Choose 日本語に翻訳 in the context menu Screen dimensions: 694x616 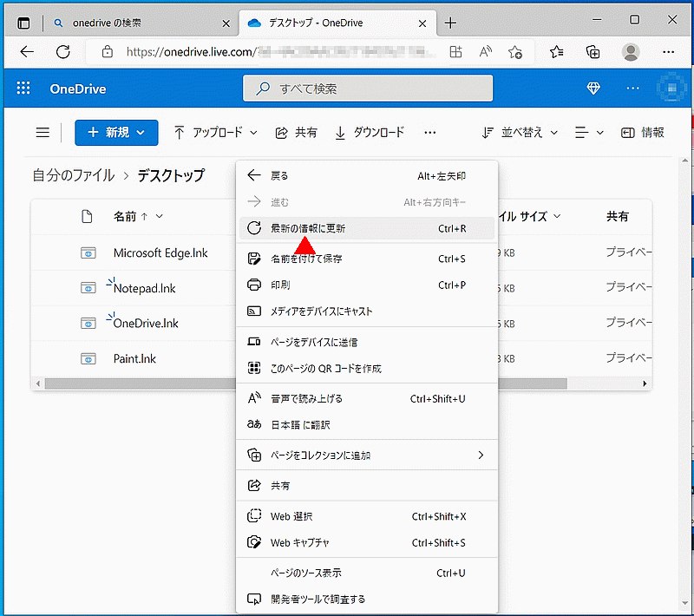click(366, 425)
